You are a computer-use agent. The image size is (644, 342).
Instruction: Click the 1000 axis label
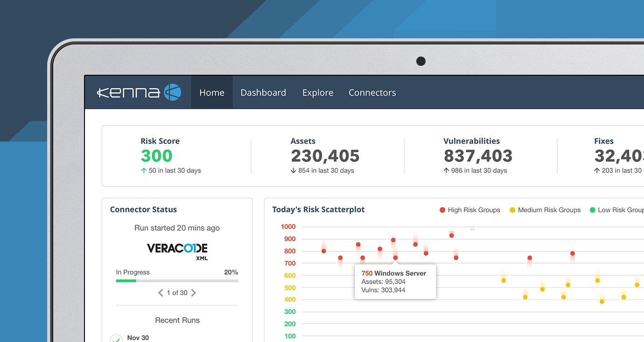288,227
